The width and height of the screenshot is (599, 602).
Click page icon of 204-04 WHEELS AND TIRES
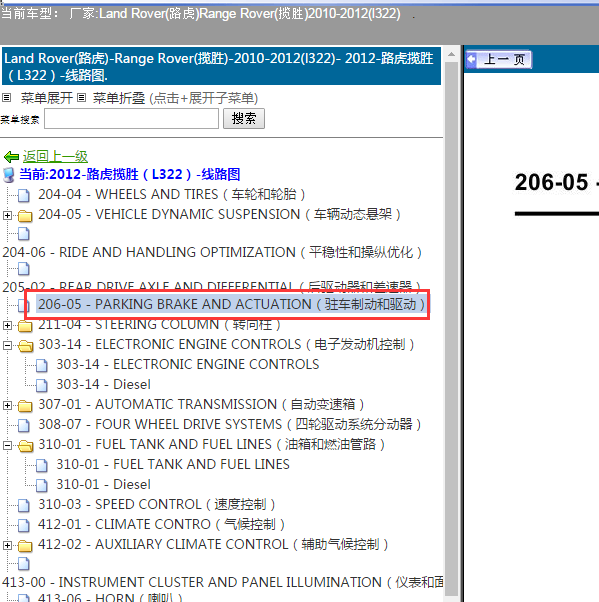pos(24,195)
